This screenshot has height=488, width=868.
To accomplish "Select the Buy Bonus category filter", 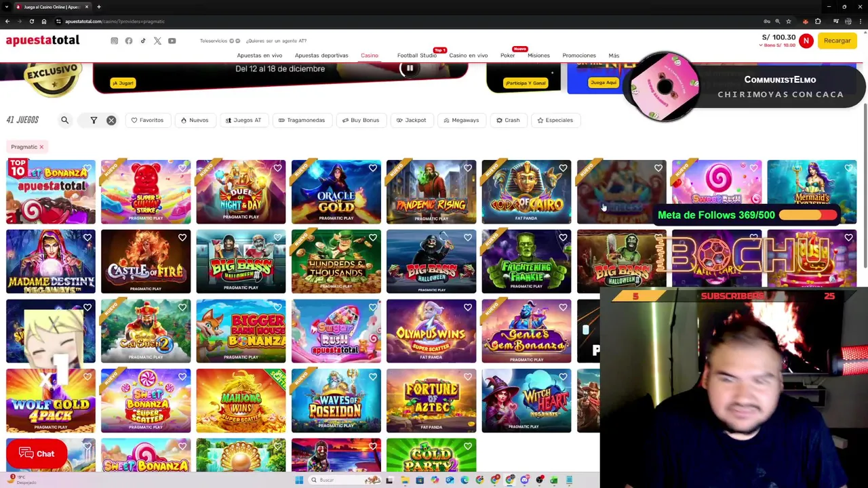I will 361,120.
